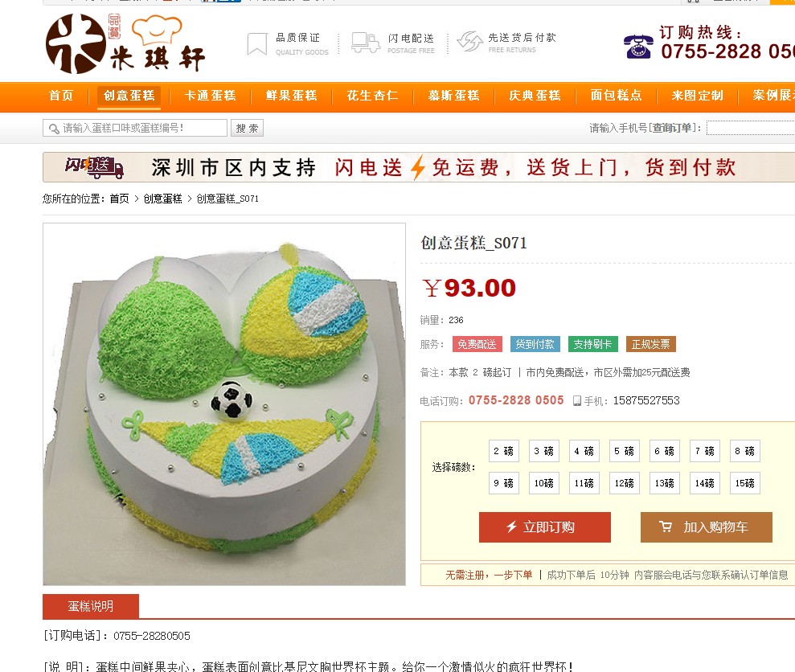Click the mobile phone icon beside 手机

pos(577,401)
